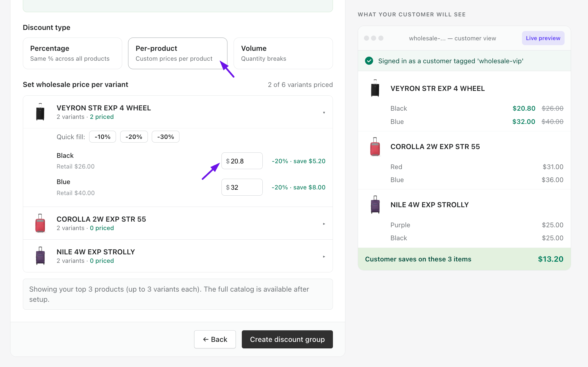This screenshot has height=367, width=588.
Task: Click the 'save $5.20' savings label
Action: pos(309,161)
